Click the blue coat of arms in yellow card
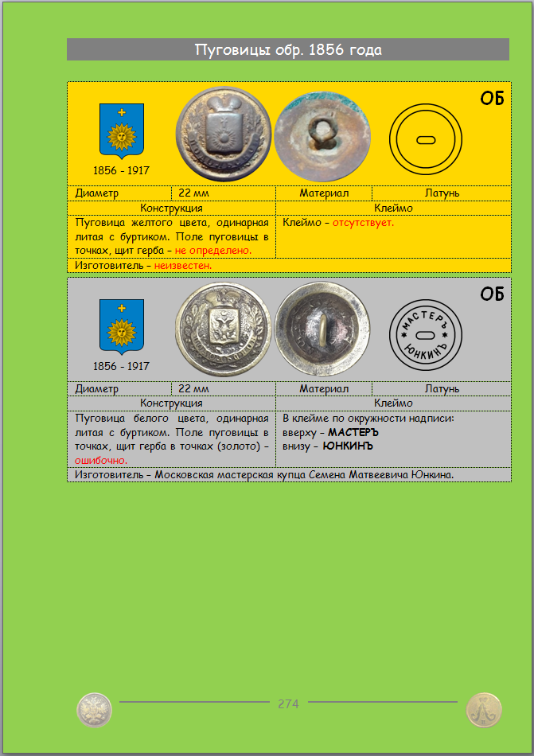534x756 pixels. pos(122,131)
